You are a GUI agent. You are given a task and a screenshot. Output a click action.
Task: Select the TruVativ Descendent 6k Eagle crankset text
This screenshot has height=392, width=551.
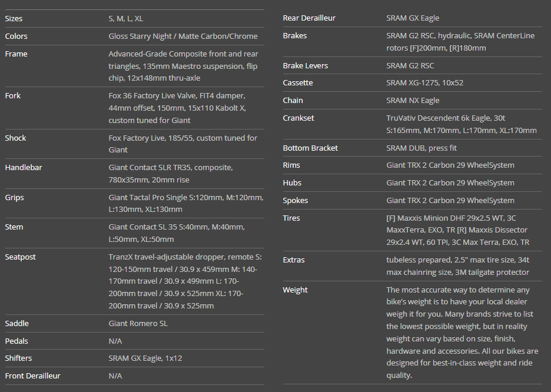(461, 124)
